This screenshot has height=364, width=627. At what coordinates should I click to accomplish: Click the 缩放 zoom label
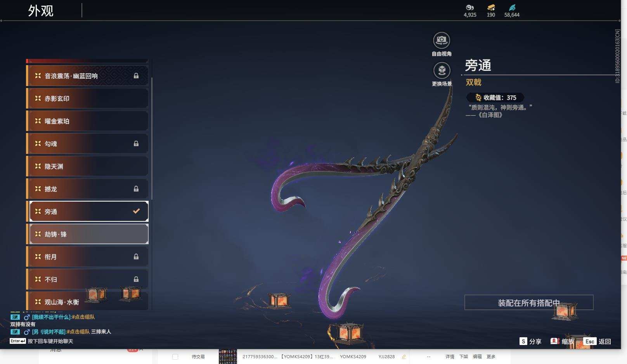[568, 342]
